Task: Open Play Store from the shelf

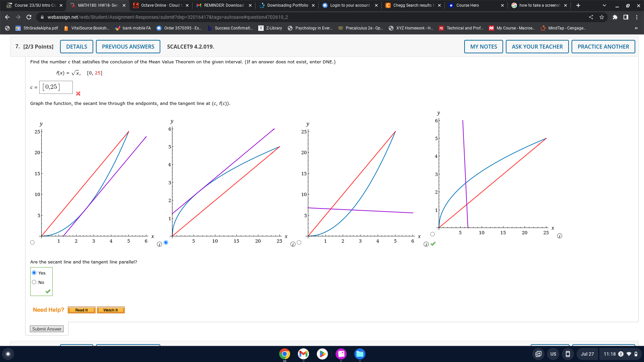Action: [322, 354]
